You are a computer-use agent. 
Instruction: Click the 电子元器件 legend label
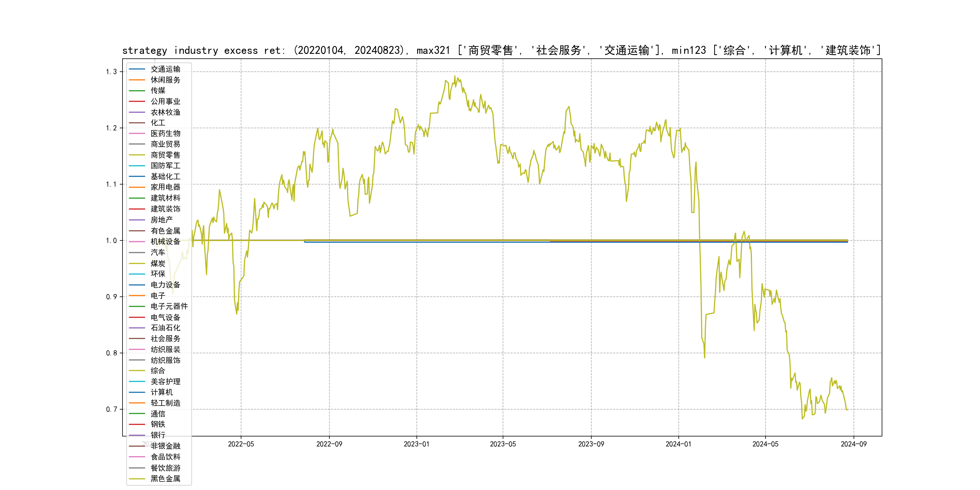click(x=169, y=306)
